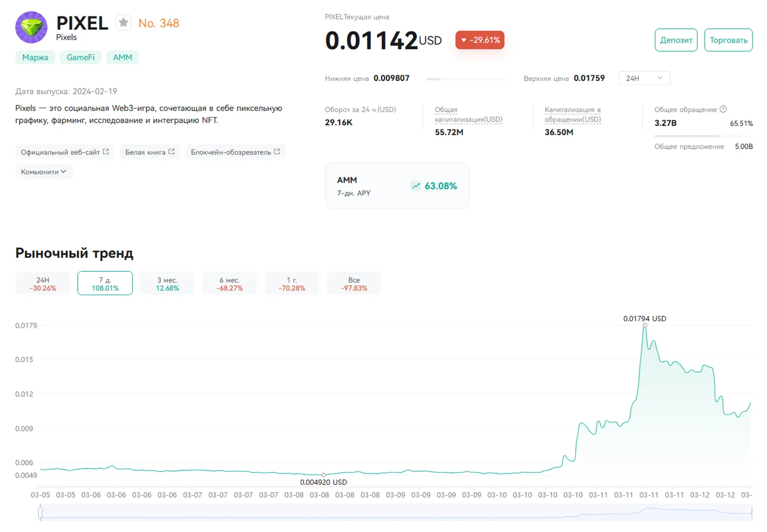Click the 36.50M circulating cap value
Viewport: 767px width, 532px height.
559,132
